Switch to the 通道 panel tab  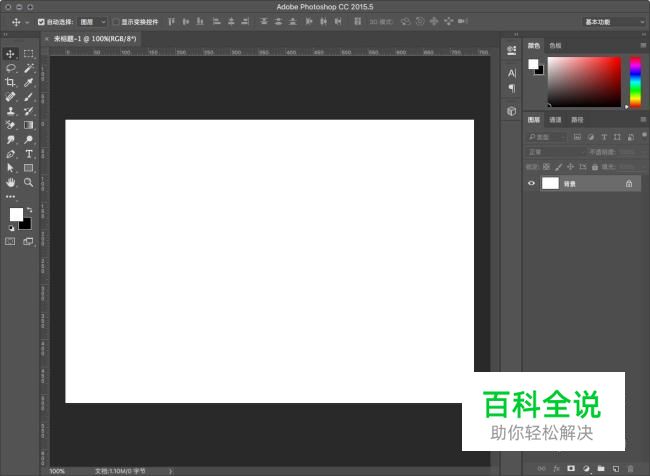point(555,120)
